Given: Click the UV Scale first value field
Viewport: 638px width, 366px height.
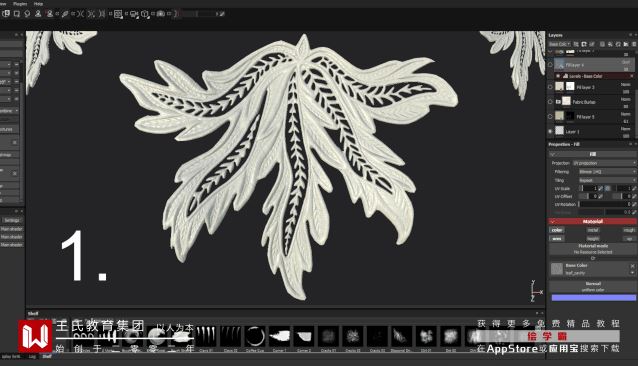Looking at the screenshot, I should click(588, 188).
